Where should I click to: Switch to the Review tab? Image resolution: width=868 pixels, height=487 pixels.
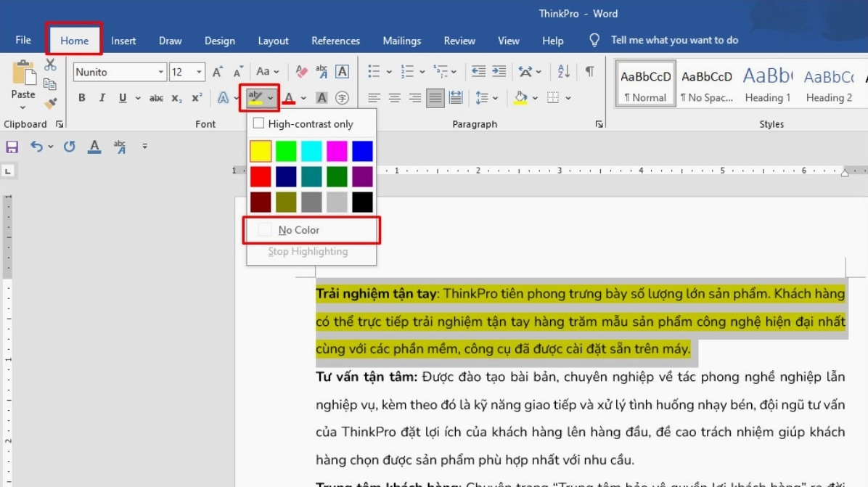pyautogui.click(x=459, y=41)
